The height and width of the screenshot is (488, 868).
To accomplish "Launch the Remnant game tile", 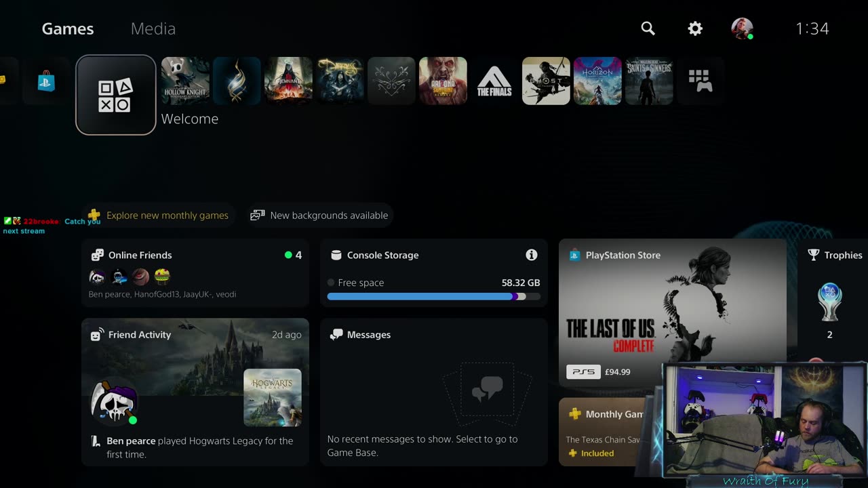I will [x=288, y=81].
